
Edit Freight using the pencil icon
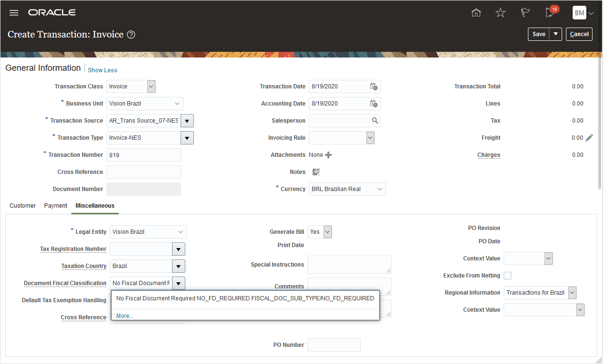pyautogui.click(x=589, y=138)
